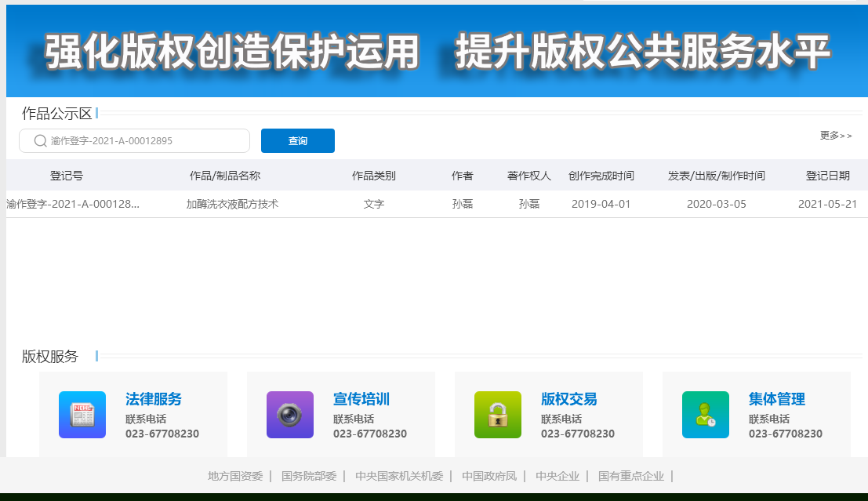Image resolution: width=868 pixels, height=501 pixels.
Task: Click the person icon for 集体管理
Action: (706, 415)
